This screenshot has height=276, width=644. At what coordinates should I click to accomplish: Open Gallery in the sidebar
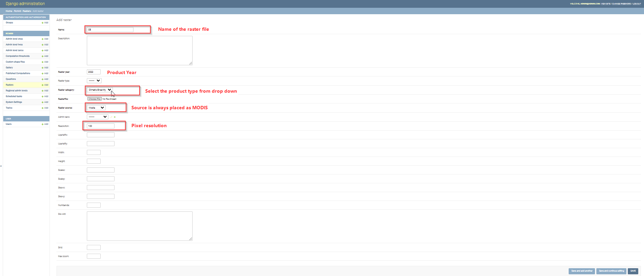tap(9, 68)
